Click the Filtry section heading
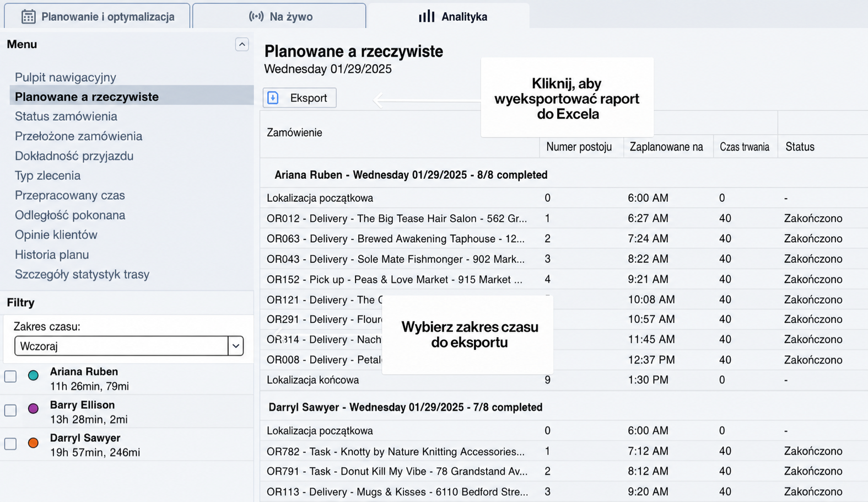 click(x=20, y=302)
